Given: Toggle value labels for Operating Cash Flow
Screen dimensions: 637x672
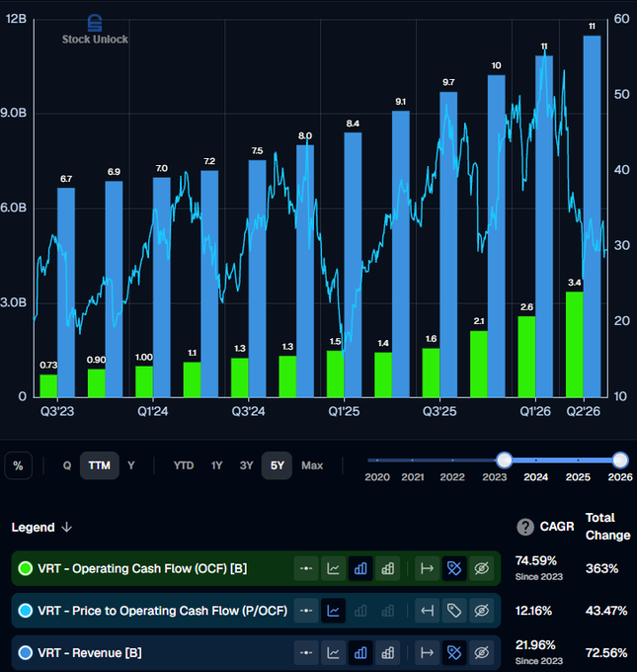Looking at the screenshot, I should pos(454,568).
